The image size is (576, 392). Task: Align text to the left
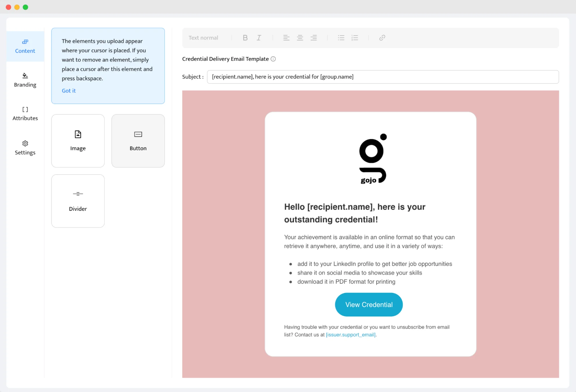286,38
